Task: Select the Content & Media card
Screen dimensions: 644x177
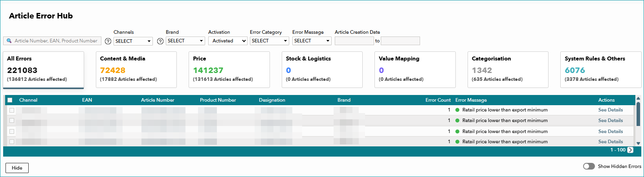Action: coord(136,69)
